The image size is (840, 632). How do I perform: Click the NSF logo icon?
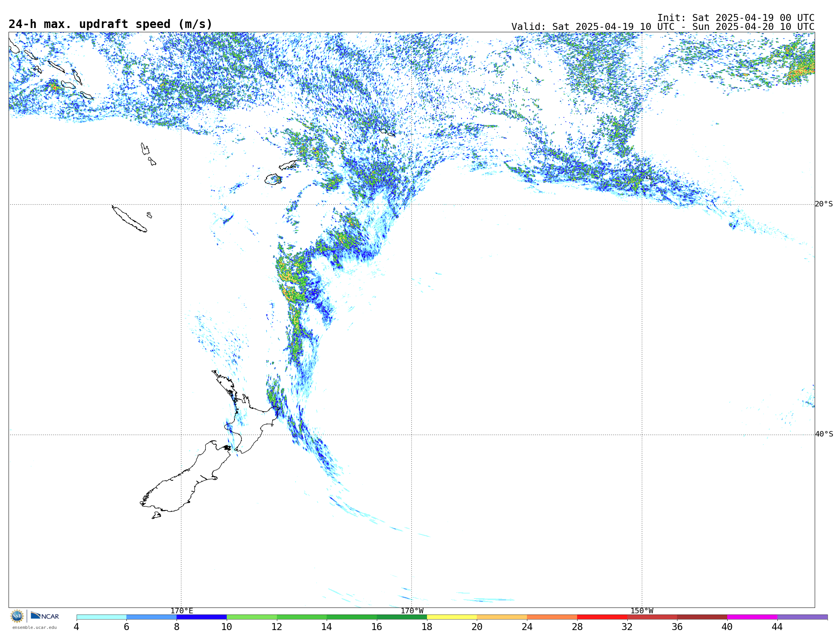pos(17,616)
